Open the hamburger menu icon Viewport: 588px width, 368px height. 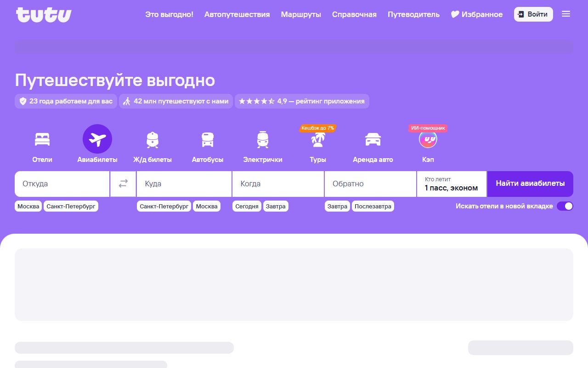[x=566, y=14]
